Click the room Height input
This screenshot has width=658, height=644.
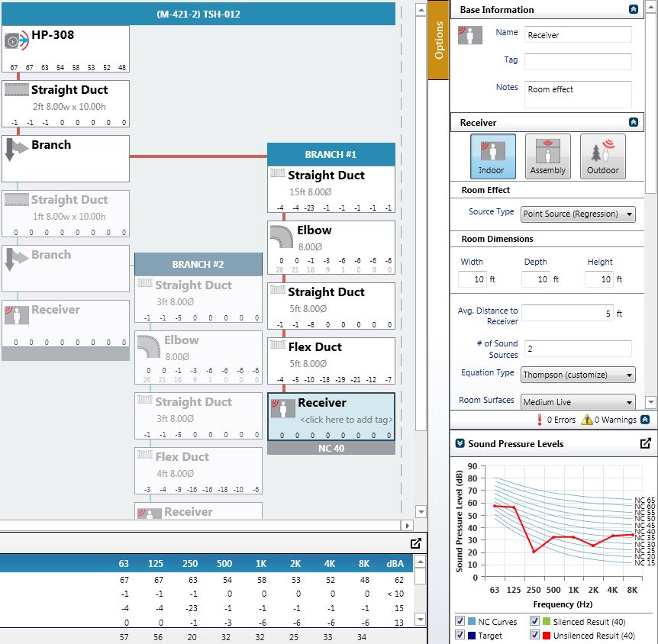click(x=598, y=279)
